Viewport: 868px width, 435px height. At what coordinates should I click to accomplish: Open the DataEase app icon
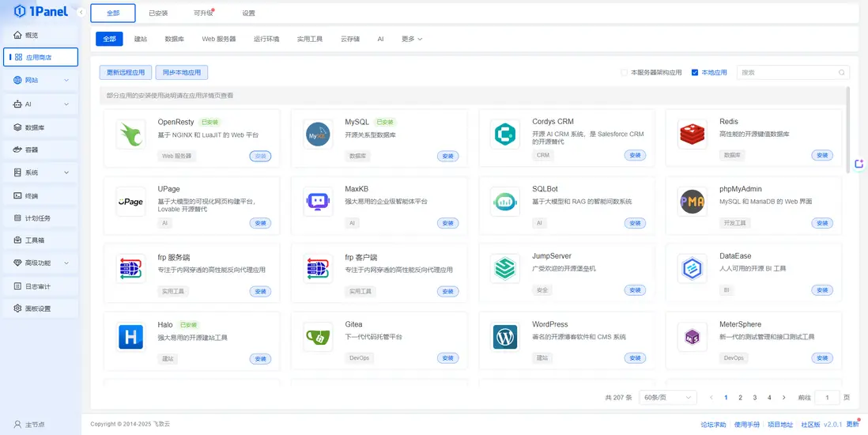pyautogui.click(x=692, y=269)
